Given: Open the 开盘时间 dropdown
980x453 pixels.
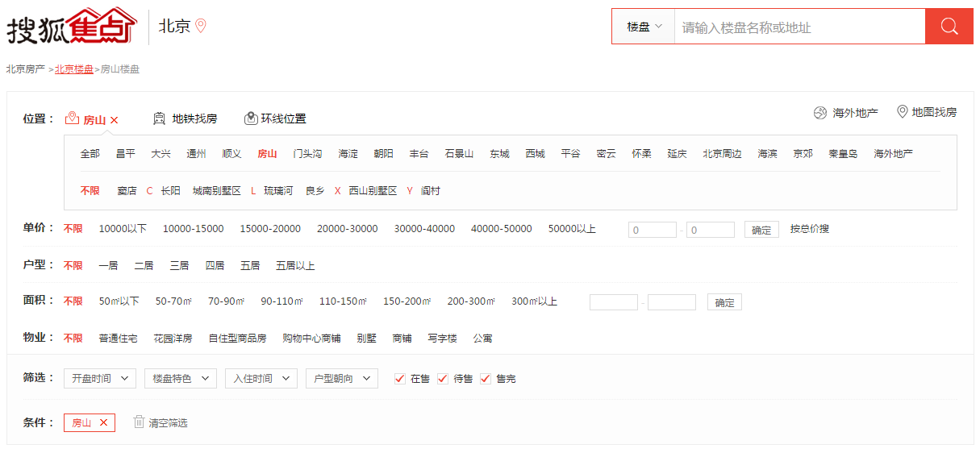Looking at the screenshot, I should pyautogui.click(x=100, y=378).
